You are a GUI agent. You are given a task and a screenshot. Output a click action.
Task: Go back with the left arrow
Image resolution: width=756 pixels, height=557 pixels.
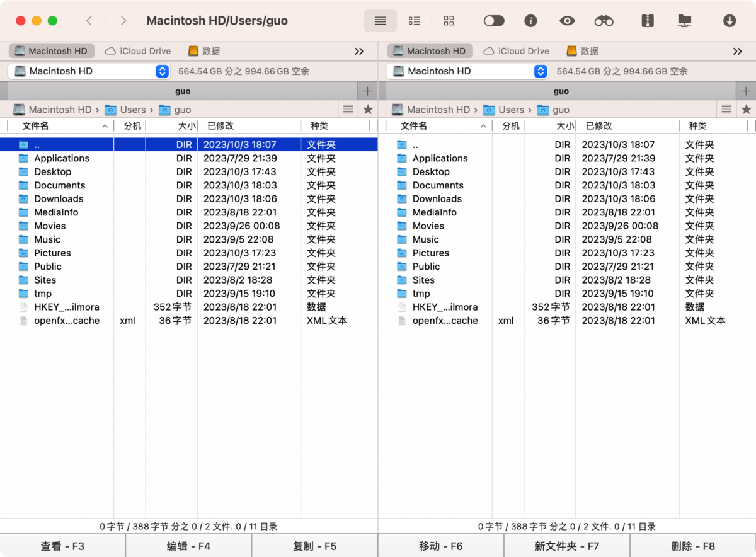click(x=89, y=21)
